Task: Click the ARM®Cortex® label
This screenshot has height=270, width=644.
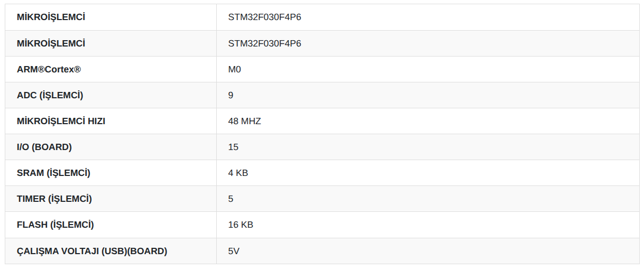Action: pos(49,69)
